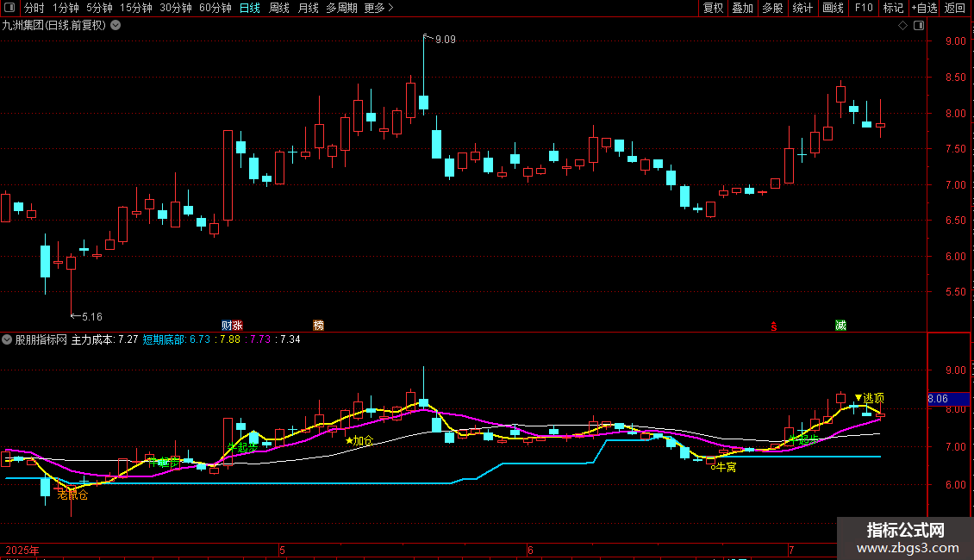The image size is (974, 560).
Task: Select the 周线 weekly tab
Action: coord(279,8)
